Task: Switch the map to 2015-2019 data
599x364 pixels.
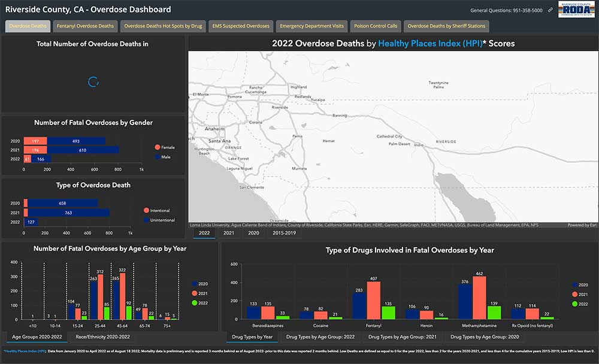Action: coord(284,233)
